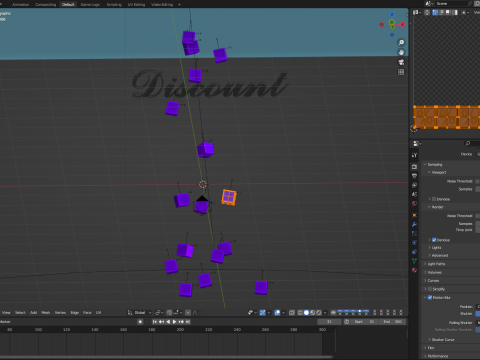Click the selected orange cube in viewport
The image size is (480, 360).
point(229,197)
